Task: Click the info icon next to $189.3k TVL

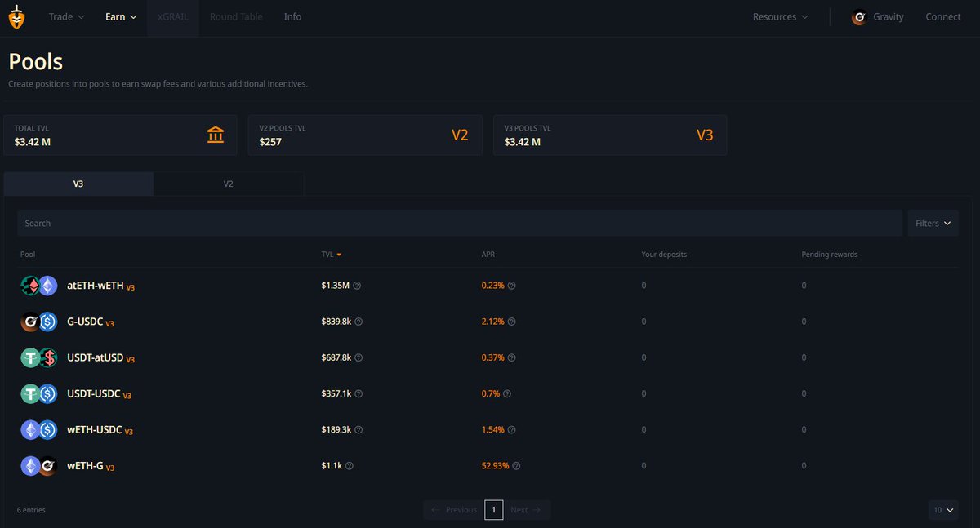Action: pos(359,429)
